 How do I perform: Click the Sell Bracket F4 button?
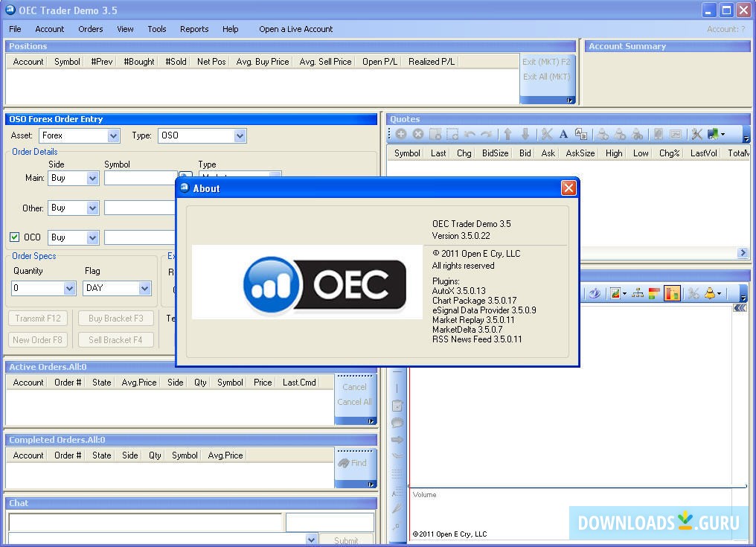pyautogui.click(x=115, y=339)
